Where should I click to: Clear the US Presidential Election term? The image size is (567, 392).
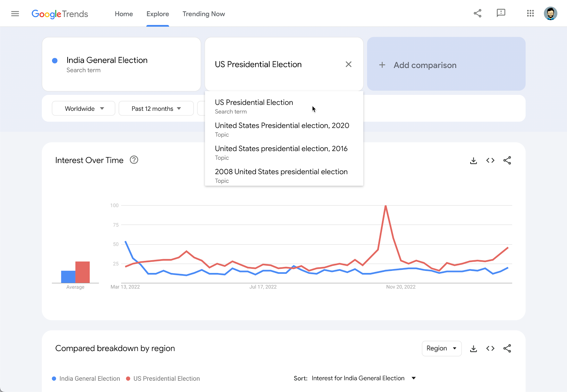point(348,64)
